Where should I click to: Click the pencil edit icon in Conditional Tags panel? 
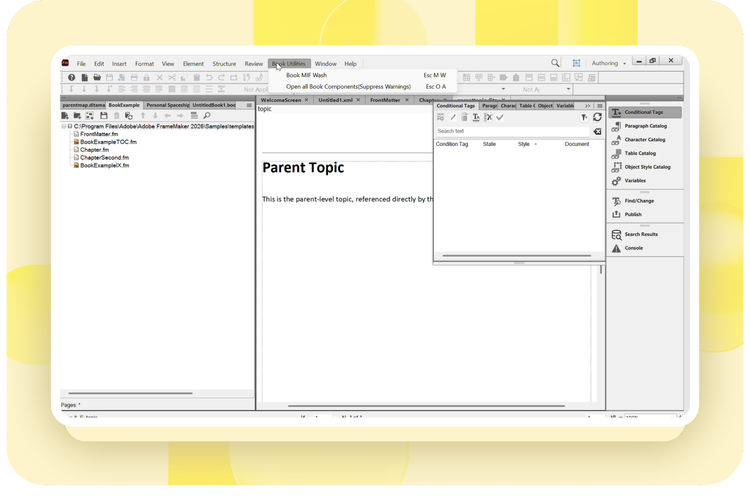click(452, 117)
